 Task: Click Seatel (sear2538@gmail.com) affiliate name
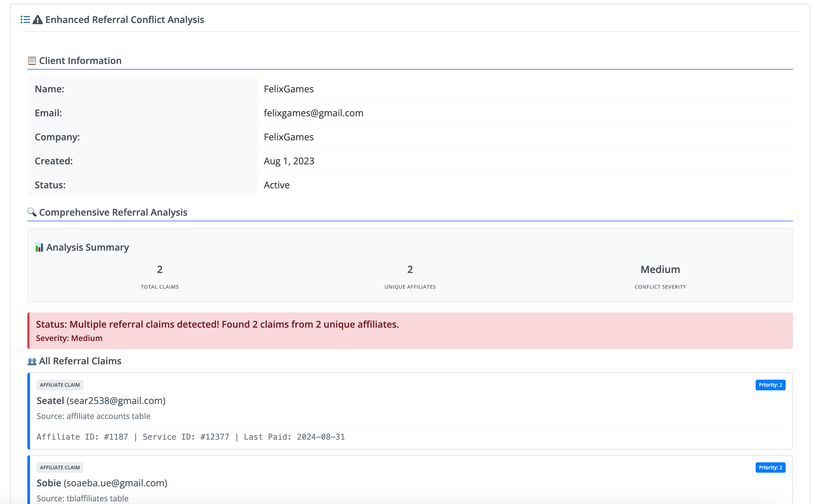pos(101,400)
